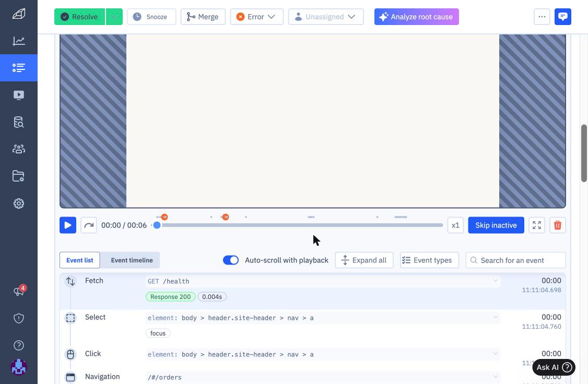Click the Resolve button

click(x=79, y=17)
